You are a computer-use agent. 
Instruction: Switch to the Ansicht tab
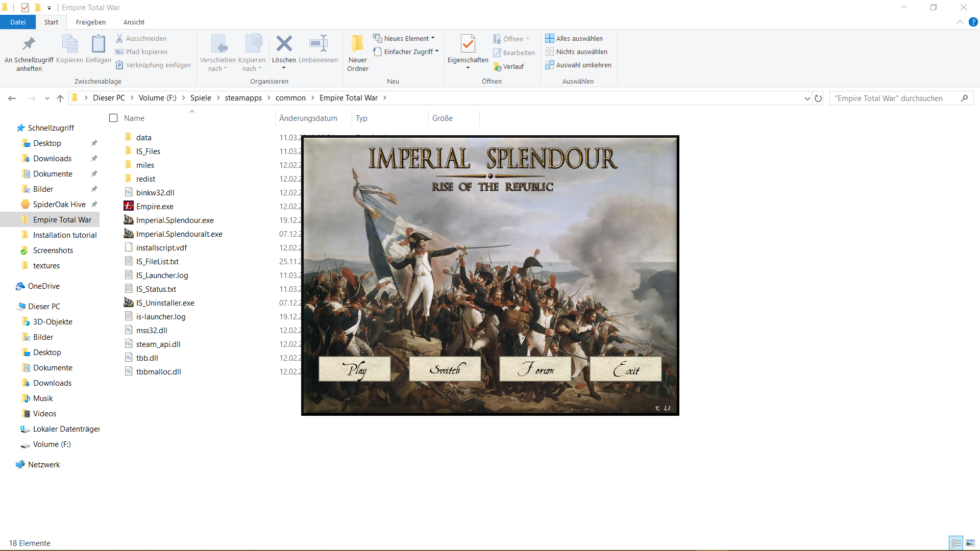[134, 22]
